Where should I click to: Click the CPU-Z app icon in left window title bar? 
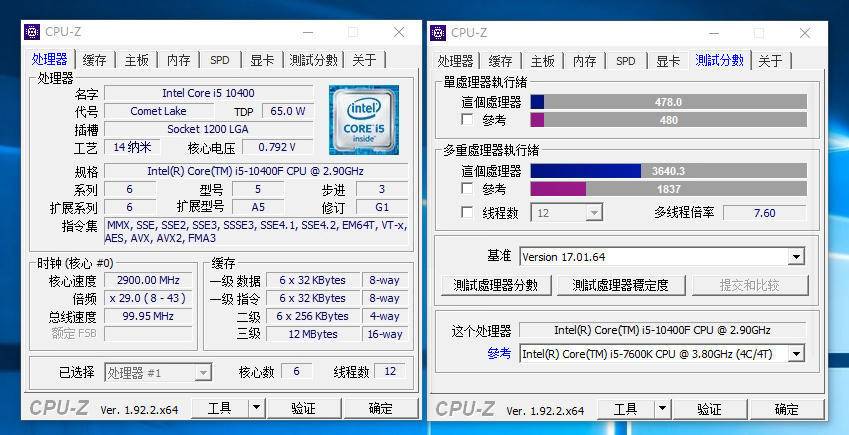point(32,32)
